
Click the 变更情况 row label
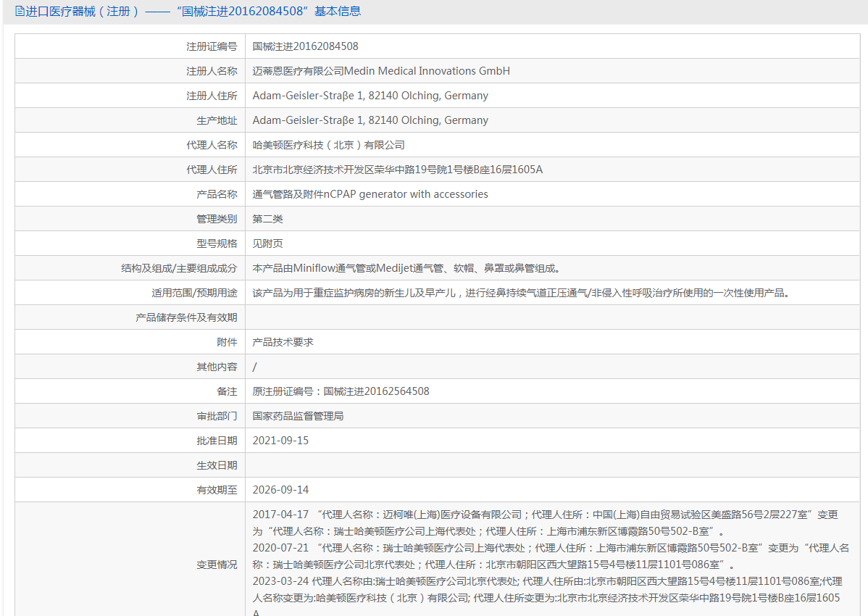(x=217, y=565)
